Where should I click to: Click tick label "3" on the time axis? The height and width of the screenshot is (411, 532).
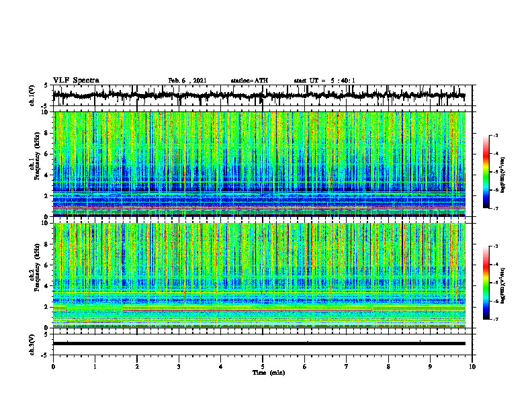179,367
